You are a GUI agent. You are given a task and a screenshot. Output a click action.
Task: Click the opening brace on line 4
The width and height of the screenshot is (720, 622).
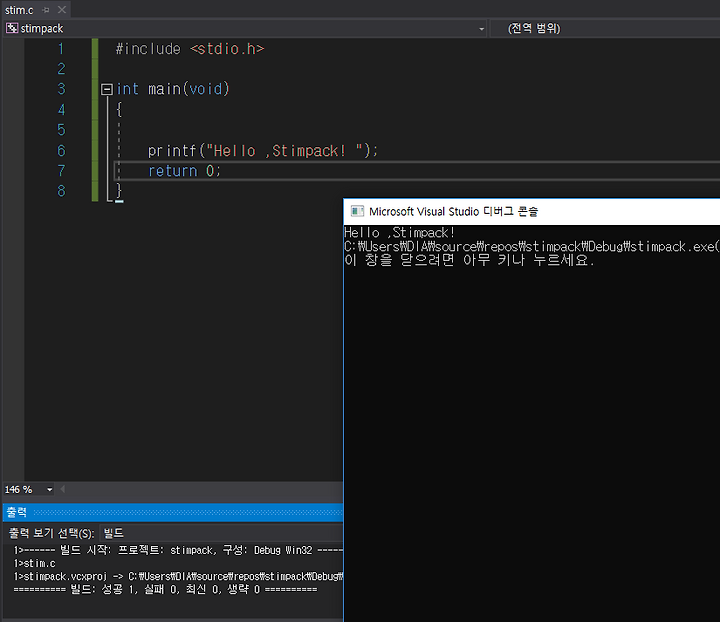(119, 110)
